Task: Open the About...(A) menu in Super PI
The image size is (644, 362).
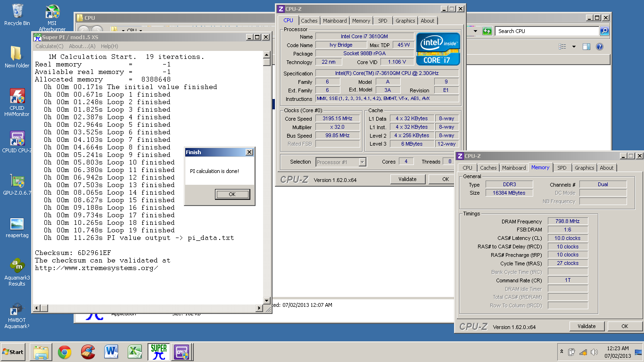Action: click(x=82, y=46)
